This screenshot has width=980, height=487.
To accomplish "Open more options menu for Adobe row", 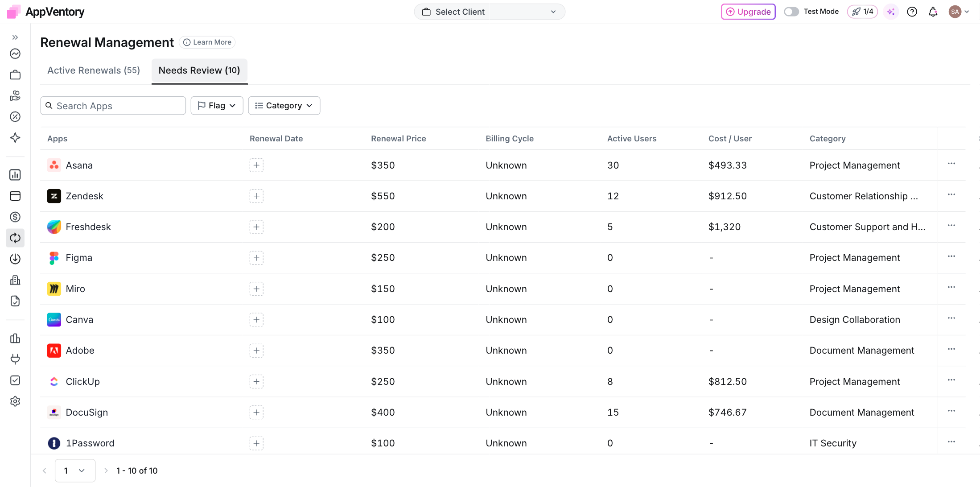I will [951, 349].
